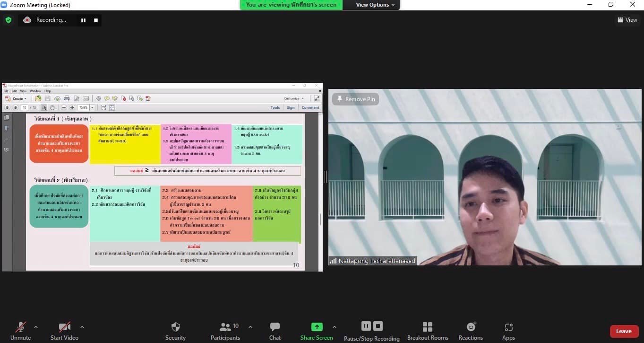Open the View Options dropdown

click(x=372, y=5)
